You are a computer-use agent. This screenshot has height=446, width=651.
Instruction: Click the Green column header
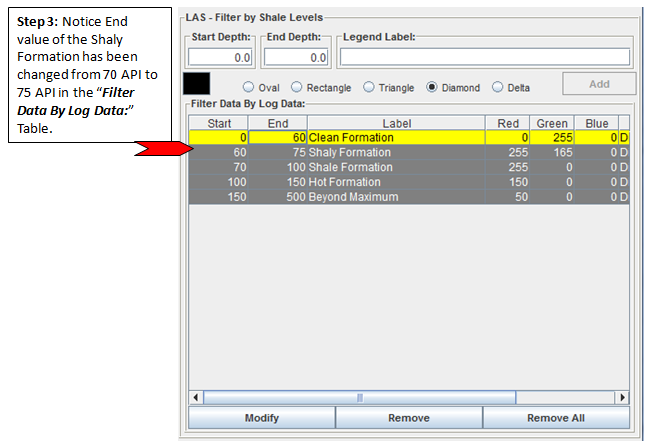click(552, 123)
